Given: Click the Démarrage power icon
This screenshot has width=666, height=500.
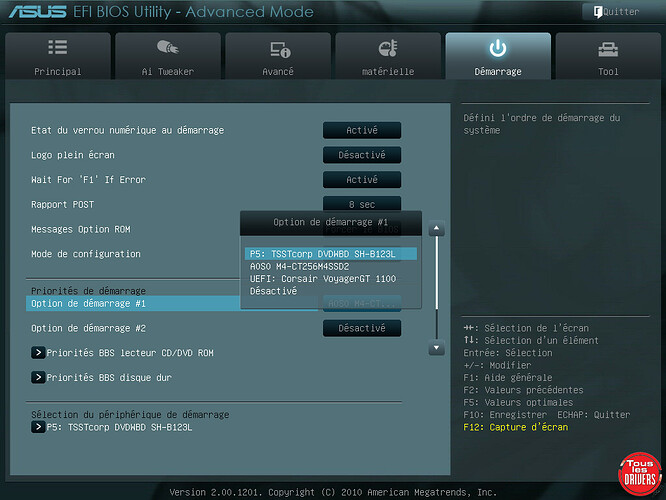Looking at the screenshot, I should (497, 49).
